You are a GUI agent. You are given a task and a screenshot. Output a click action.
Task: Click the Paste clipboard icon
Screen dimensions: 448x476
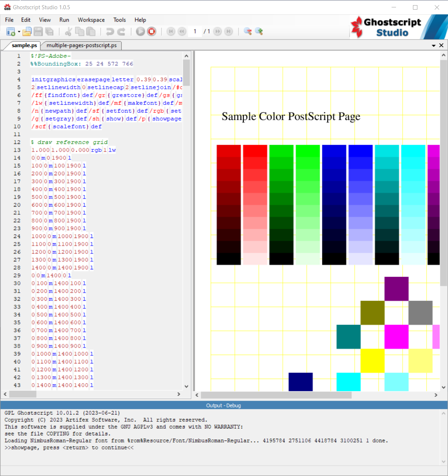91,32
